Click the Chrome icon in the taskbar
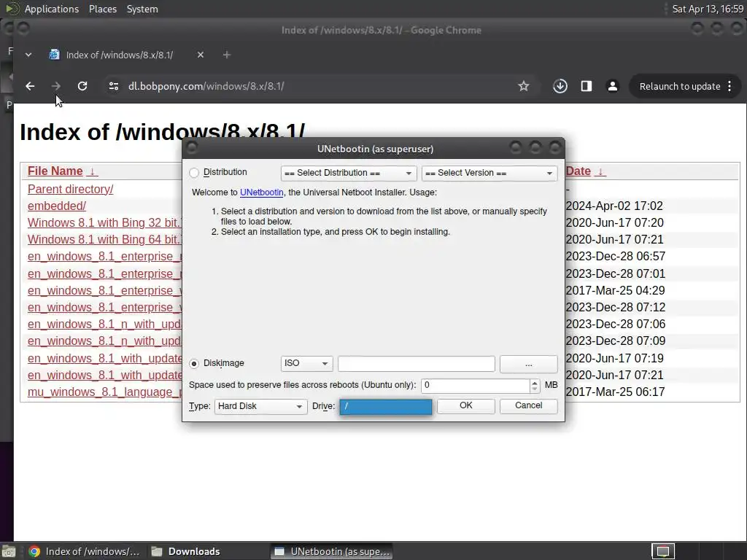The height and width of the screenshot is (560, 747). pyautogui.click(x=34, y=551)
